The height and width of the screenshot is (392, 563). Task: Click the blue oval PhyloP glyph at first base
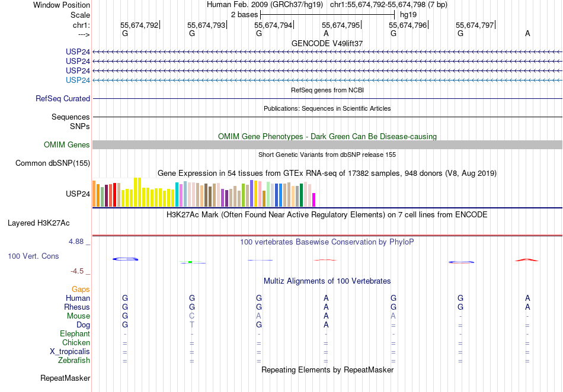(125, 259)
